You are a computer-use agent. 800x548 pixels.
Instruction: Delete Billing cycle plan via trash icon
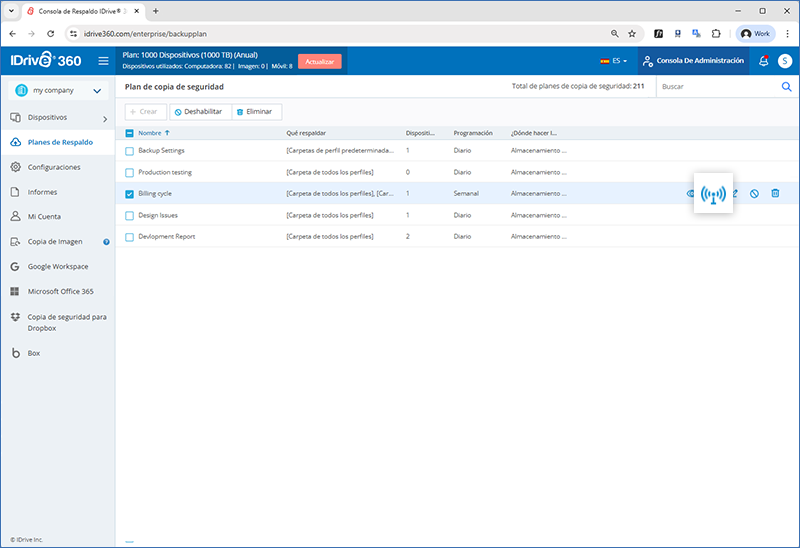click(775, 193)
